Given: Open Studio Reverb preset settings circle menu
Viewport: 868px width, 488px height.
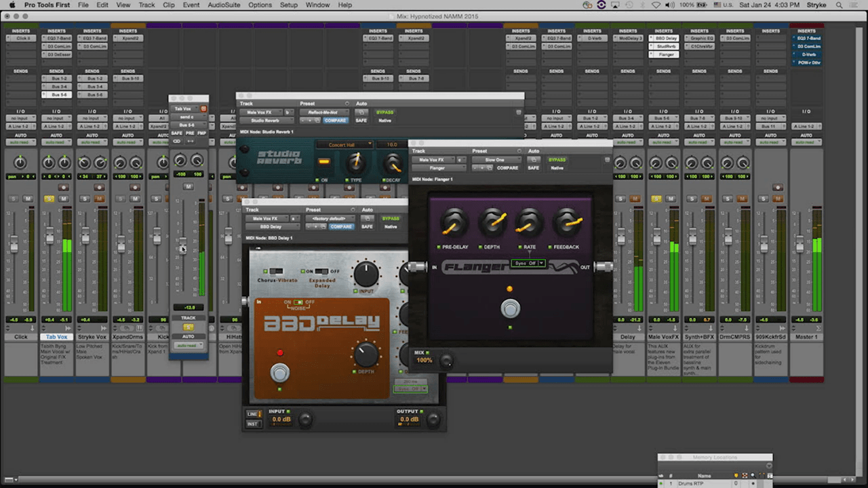Looking at the screenshot, I should coord(347,104).
